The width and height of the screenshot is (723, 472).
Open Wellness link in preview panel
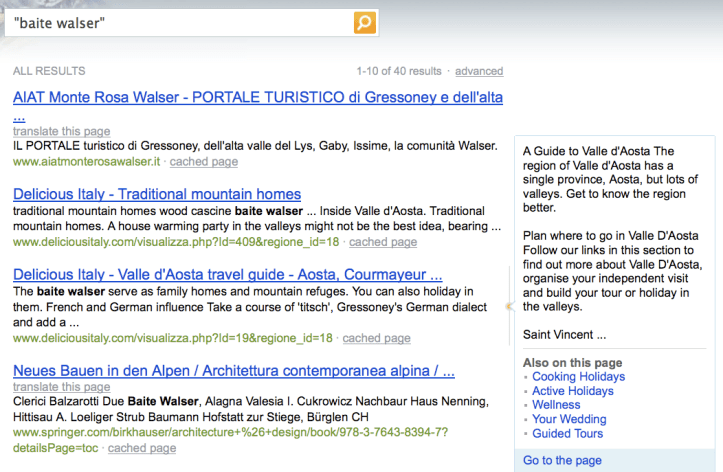(556, 405)
